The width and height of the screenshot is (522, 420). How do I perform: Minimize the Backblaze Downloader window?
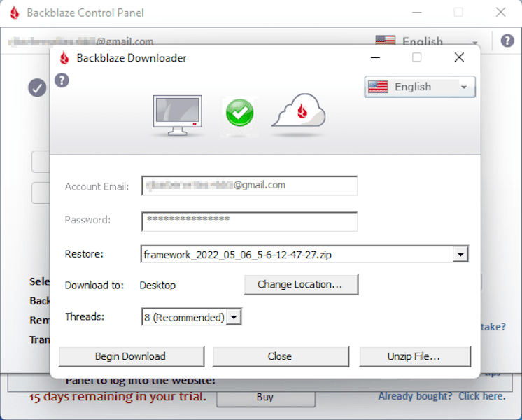tap(375, 58)
